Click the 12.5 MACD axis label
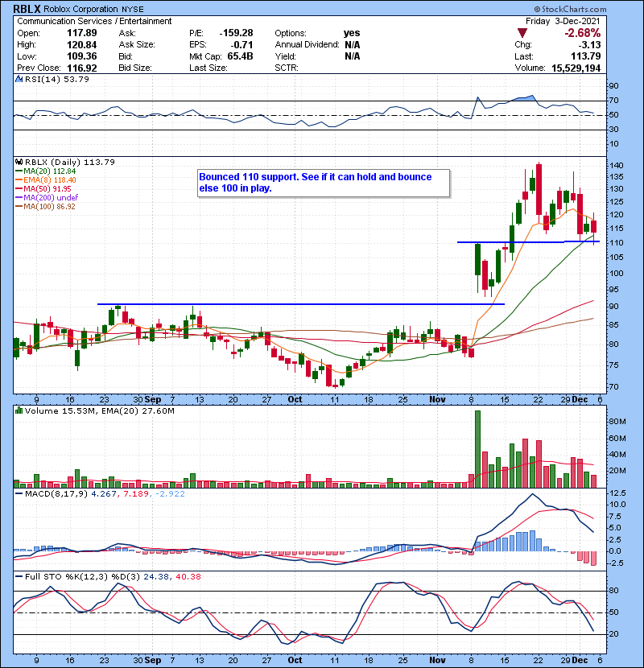This screenshot has width=644, height=668. [618, 493]
